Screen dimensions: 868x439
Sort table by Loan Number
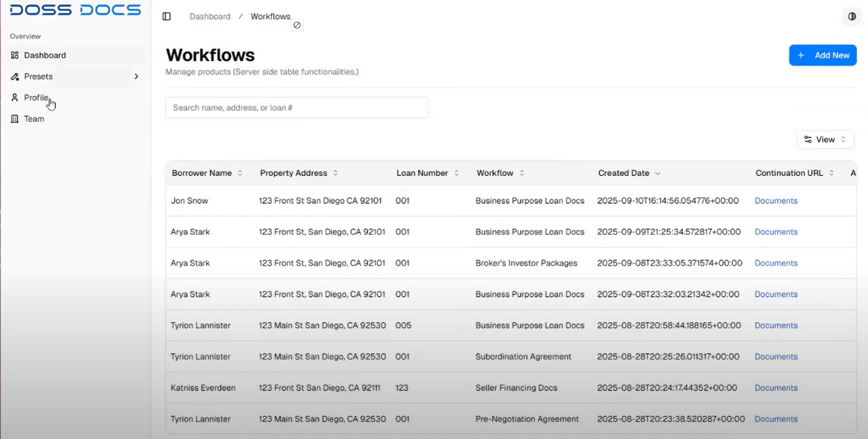tap(427, 173)
